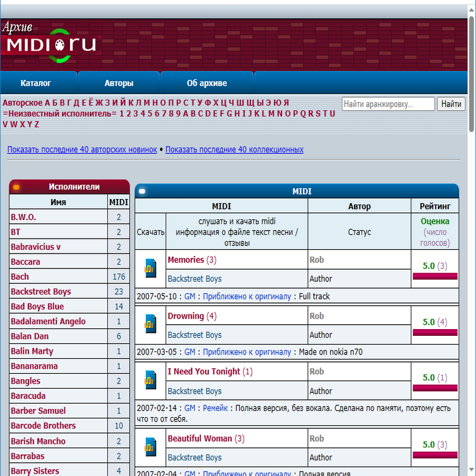Open artist Bach

click(x=20, y=276)
